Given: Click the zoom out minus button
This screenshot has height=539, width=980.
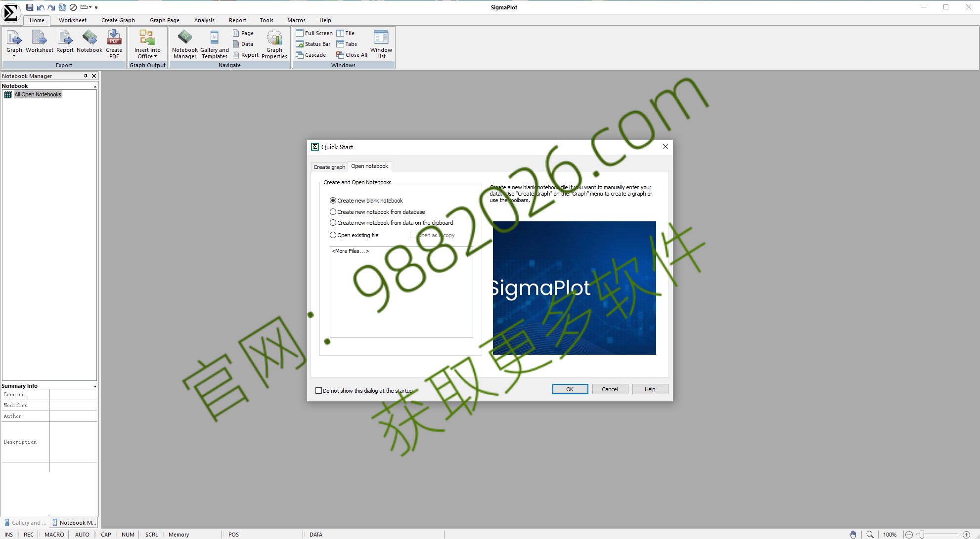Looking at the screenshot, I should [909, 535].
